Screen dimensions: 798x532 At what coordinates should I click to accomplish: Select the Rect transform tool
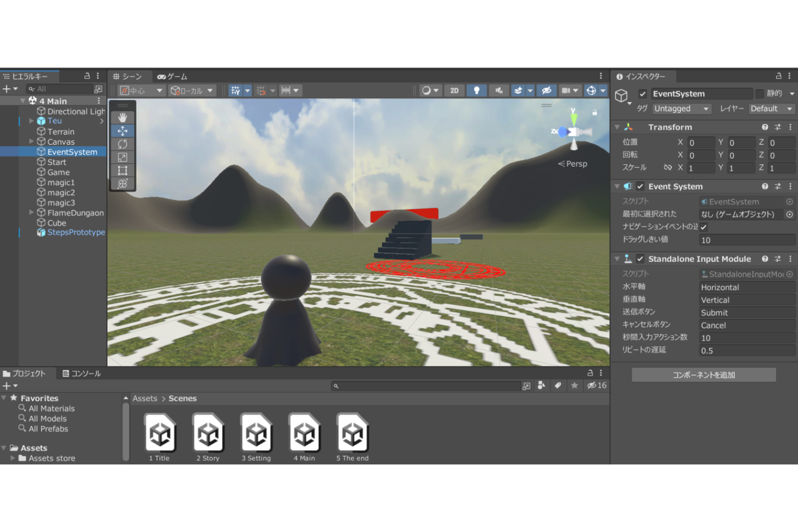point(122,171)
